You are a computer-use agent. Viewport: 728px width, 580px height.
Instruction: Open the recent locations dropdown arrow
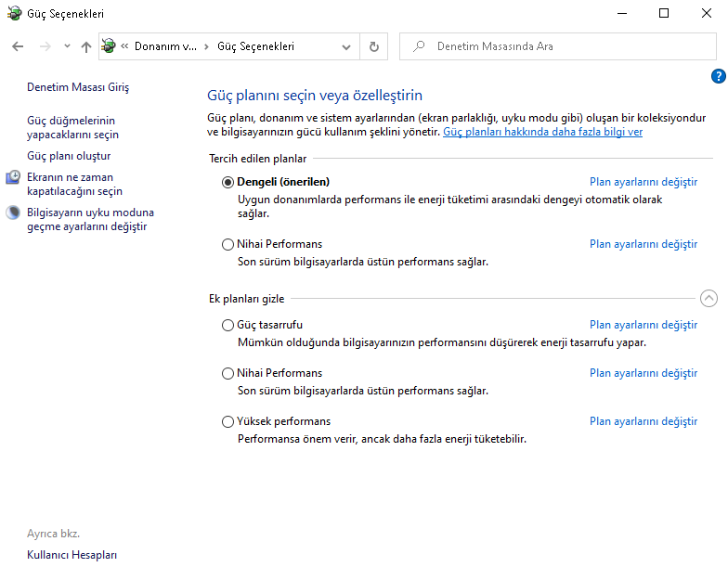pos(67,46)
